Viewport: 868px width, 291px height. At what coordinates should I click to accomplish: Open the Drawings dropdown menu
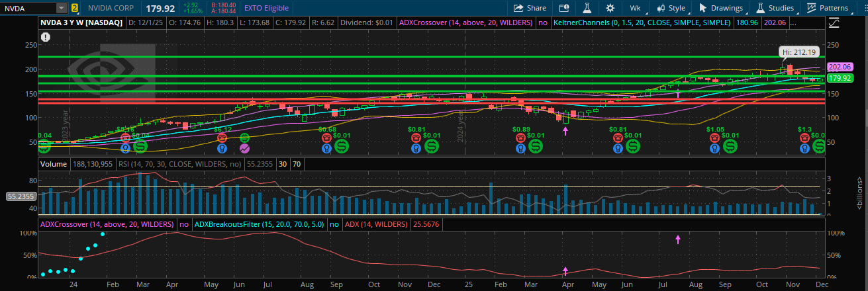[721, 8]
